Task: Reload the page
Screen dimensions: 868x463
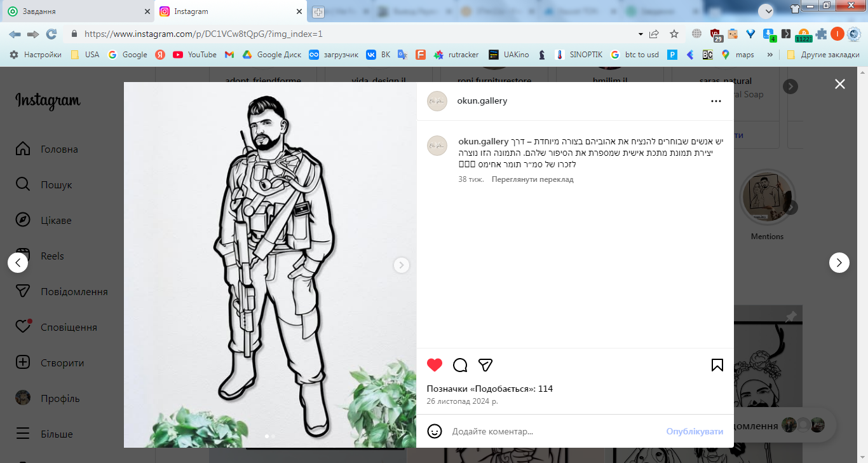Action: pyautogui.click(x=51, y=34)
